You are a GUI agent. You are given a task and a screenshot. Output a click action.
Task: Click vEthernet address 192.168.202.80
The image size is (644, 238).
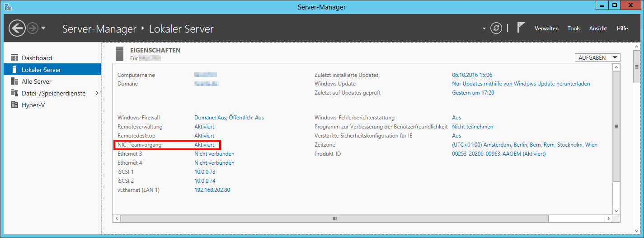[x=212, y=190]
